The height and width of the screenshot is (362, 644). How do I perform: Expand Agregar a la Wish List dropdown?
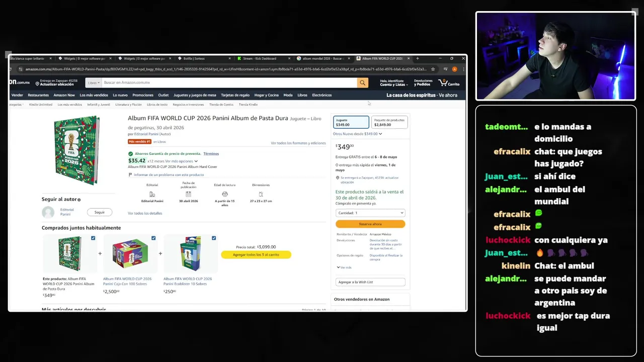coord(370,282)
